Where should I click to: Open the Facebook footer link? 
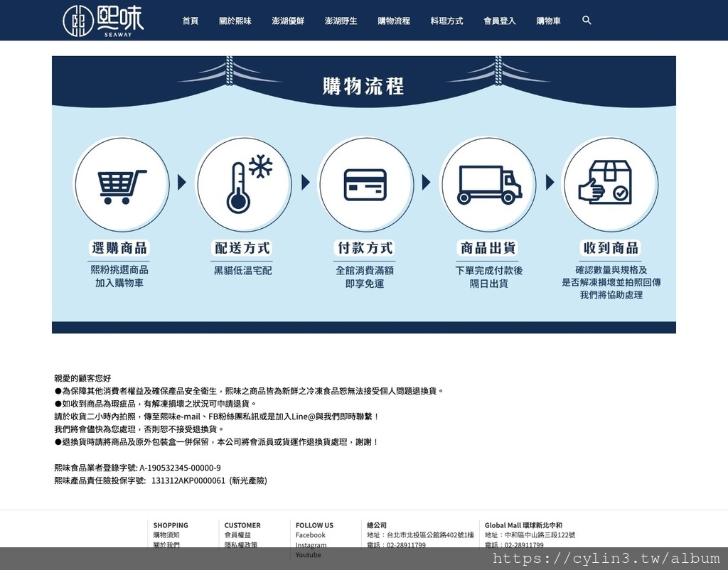click(x=311, y=535)
